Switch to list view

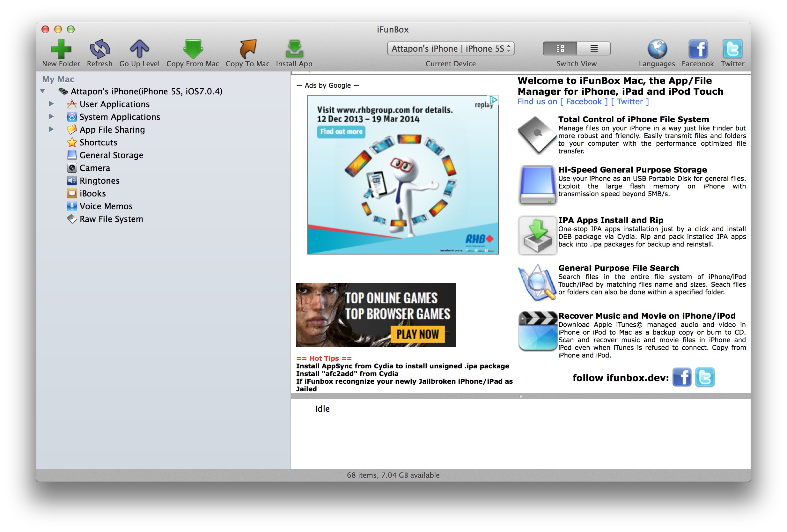pyautogui.click(x=594, y=48)
